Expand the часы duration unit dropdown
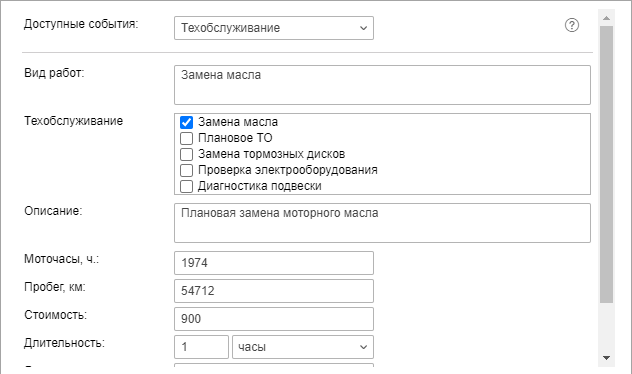Screen dimensions: 632x374 pos(303,347)
